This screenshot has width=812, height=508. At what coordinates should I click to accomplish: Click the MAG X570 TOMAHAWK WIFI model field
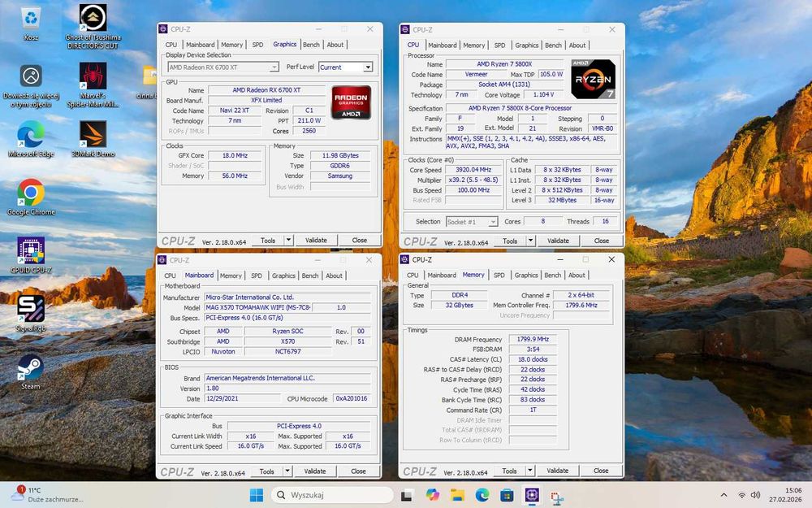(x=258, y=307)
